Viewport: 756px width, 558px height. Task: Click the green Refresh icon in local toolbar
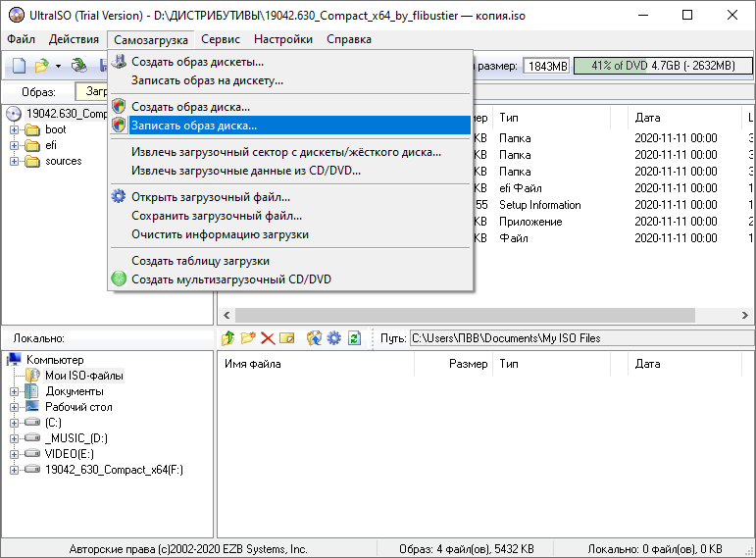pyautogui.click(x=354, y=338)
